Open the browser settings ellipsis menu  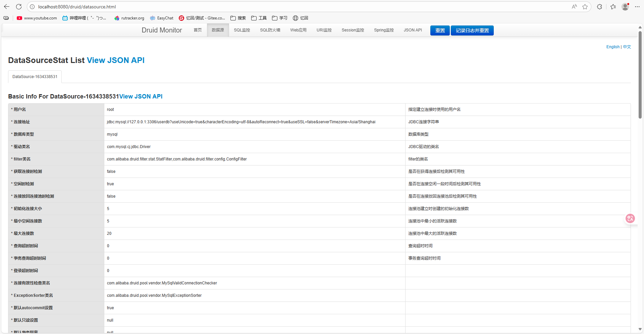637,7
